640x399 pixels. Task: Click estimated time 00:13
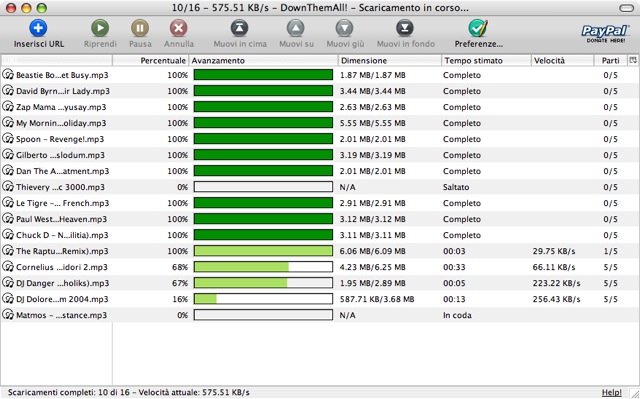[x=454, y=299]
